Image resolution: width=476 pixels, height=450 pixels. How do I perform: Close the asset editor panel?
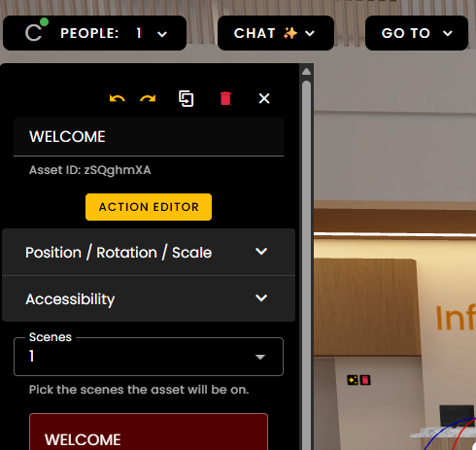coord(264,98)
